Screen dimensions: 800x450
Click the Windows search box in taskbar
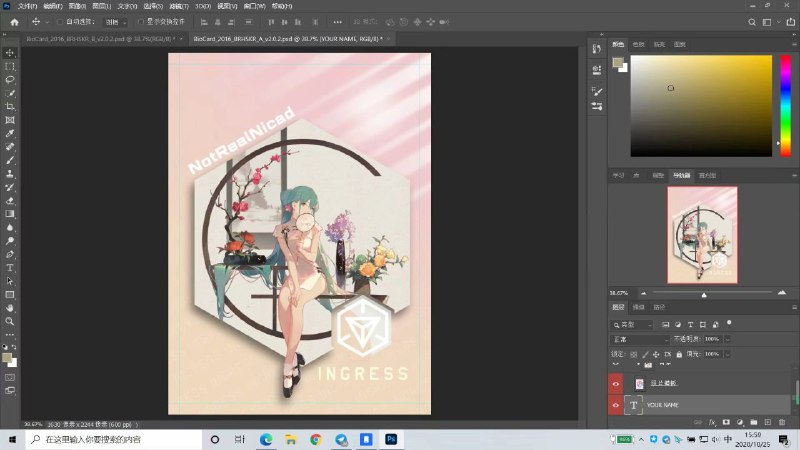tap(110, 439)
